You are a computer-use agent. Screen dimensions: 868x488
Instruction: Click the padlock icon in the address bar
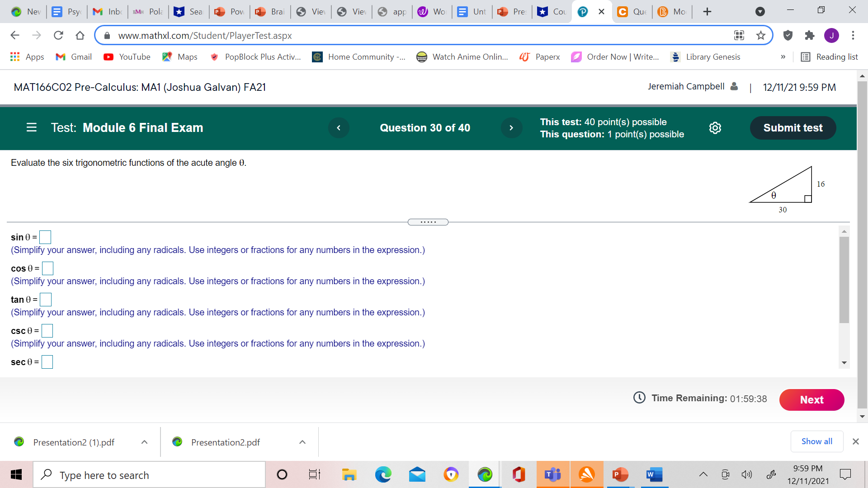click(107, 35)
